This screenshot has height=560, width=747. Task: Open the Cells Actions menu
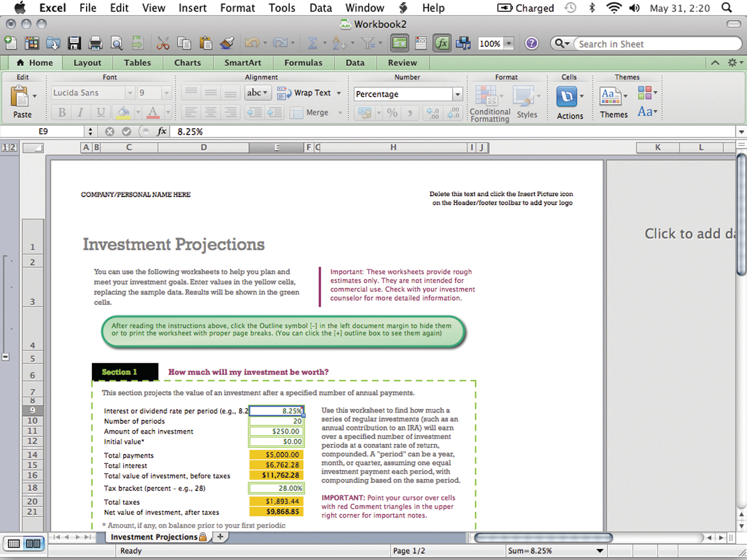[x=570, y=102]
